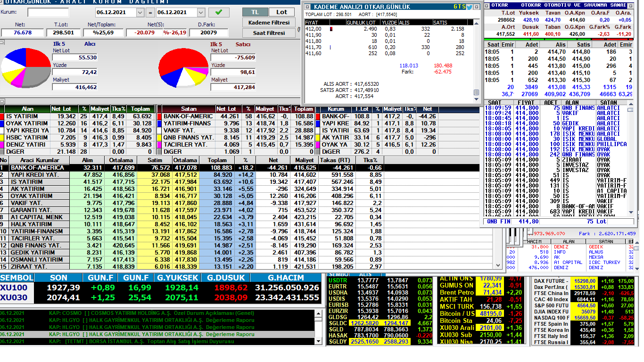Click the USDTR currency row

(380, 280)
